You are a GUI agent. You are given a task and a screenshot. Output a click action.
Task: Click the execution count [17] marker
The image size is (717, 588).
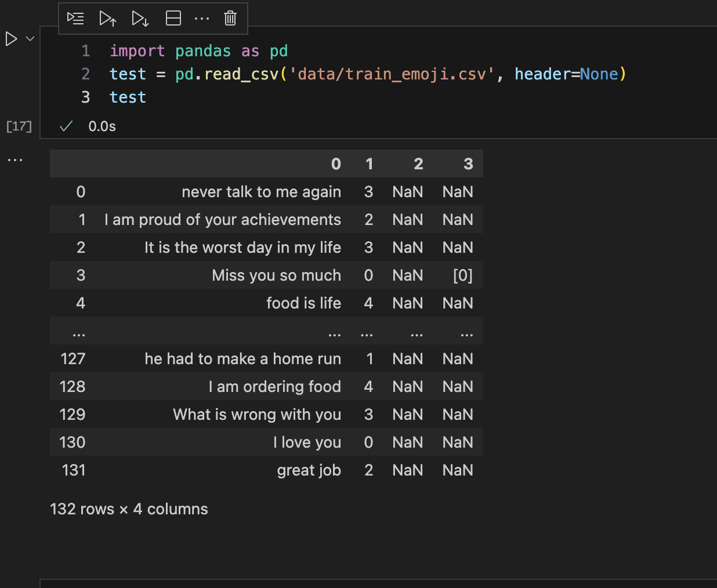(x=19, y=126)
